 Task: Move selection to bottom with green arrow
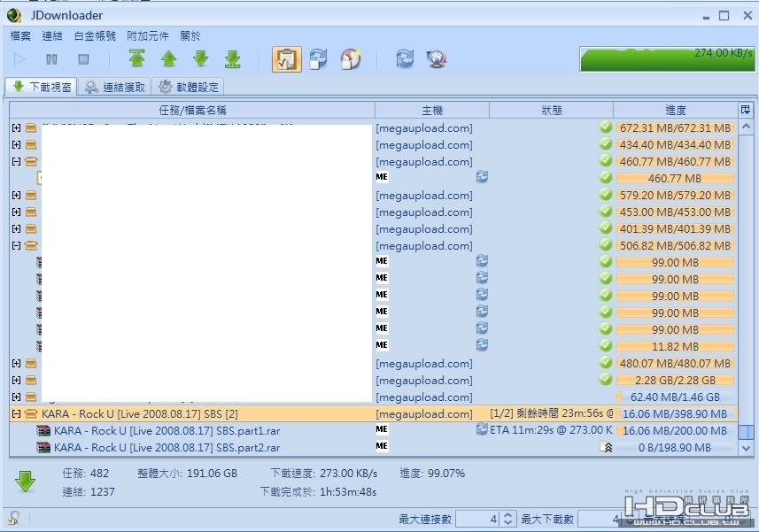pyautogui.click(x=232, y=59)
